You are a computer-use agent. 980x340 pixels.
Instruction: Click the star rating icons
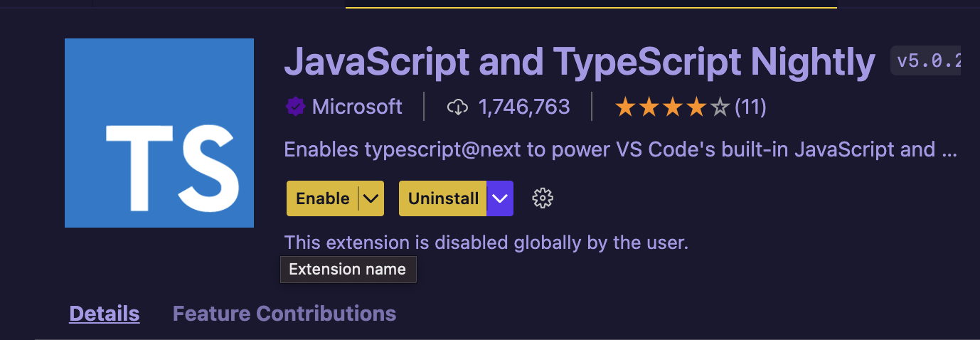672,107
